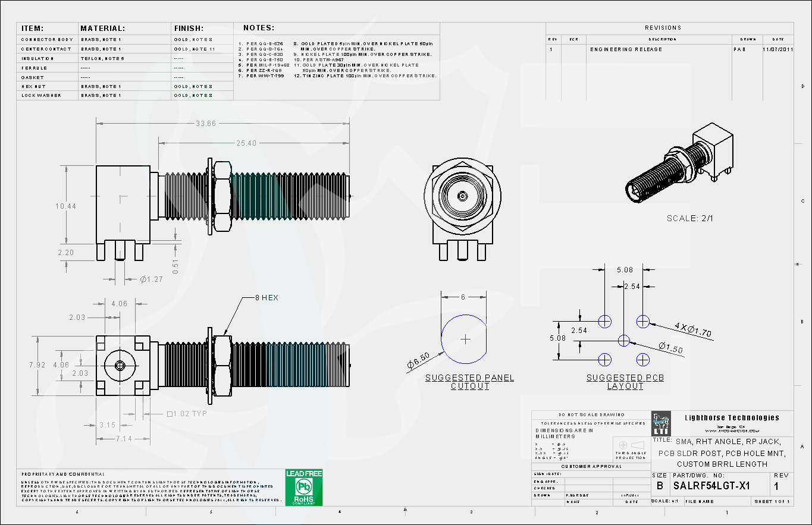Viewport: 812px width, 525px height.
Task: Click the SCALE: 2/1 label
Action: (x=689, y=218)
